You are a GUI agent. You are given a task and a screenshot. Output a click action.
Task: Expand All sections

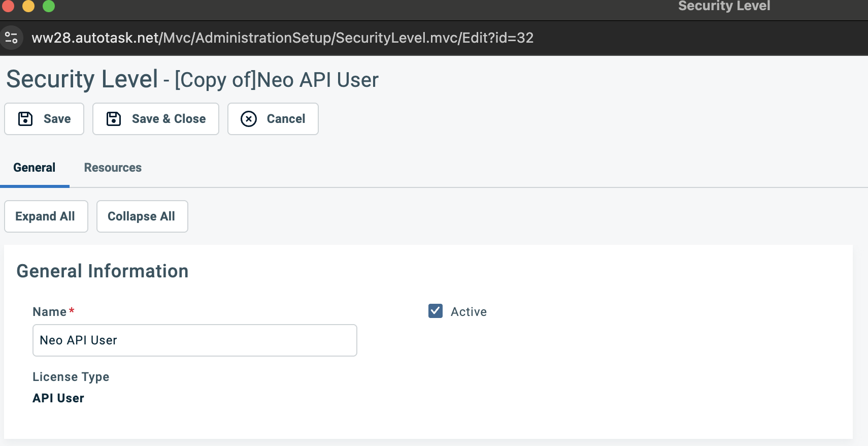tap(46, 216)
